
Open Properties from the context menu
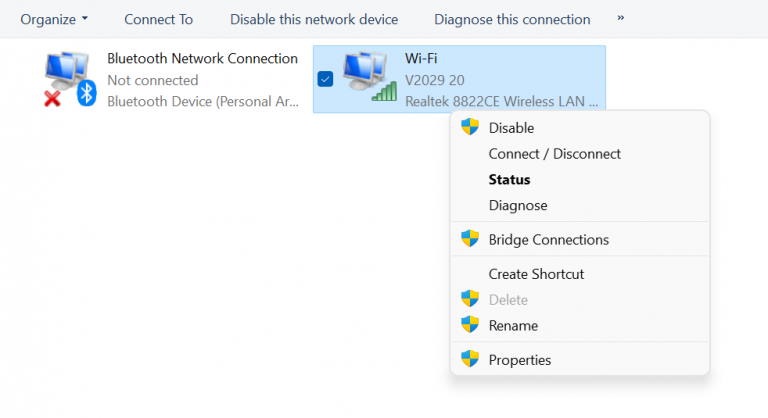click(520, 360)
